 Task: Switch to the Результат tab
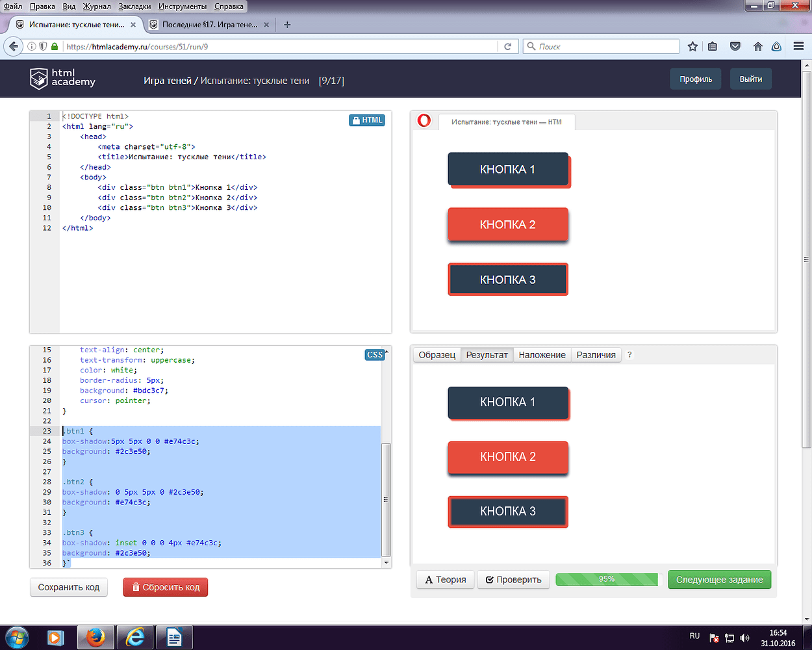pos(487,355)
